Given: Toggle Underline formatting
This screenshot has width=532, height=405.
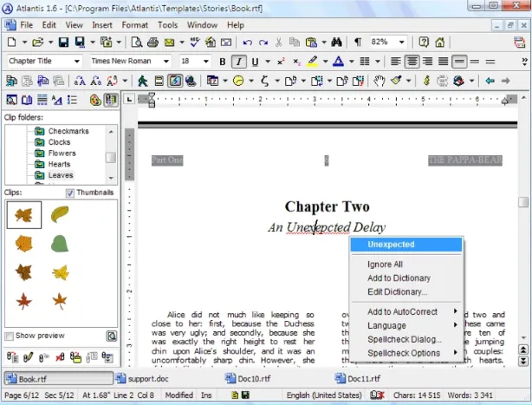Looking at the screenshot, I should (255, 62).
